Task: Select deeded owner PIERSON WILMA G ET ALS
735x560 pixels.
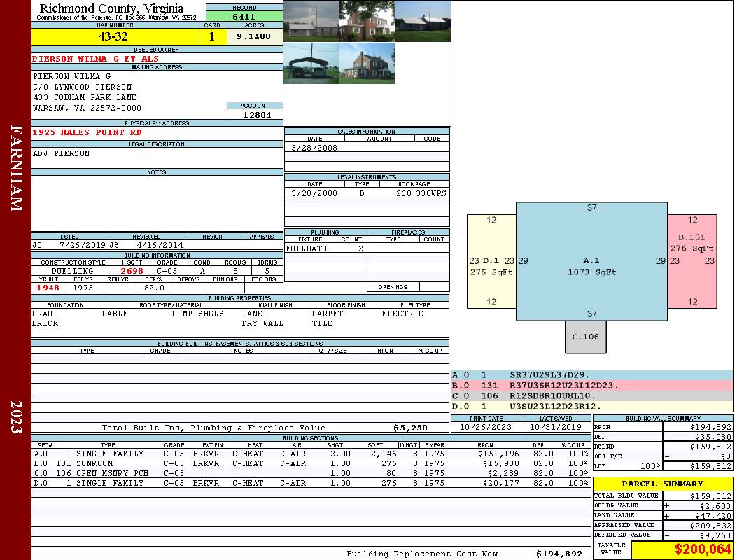Action: tap(96, 59)
